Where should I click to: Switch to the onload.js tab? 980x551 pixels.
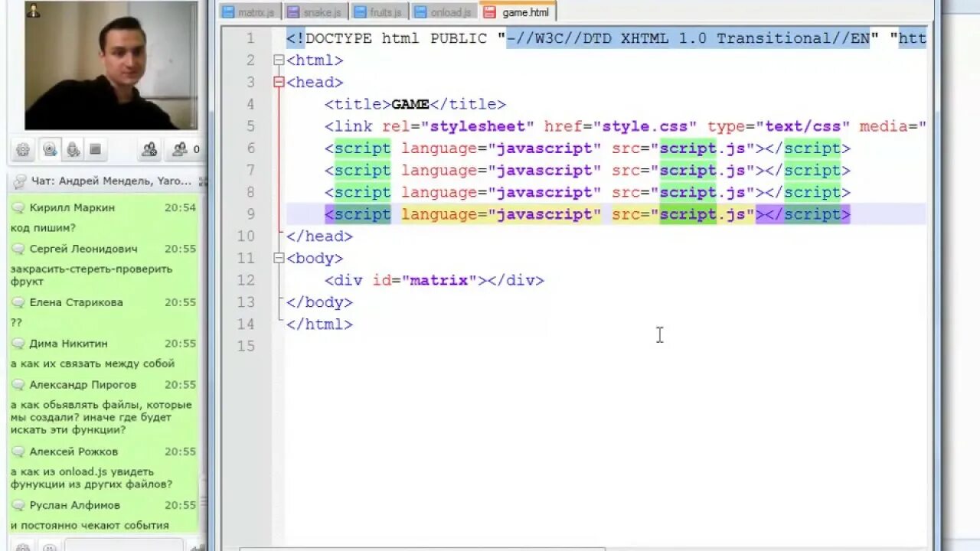point(443,12)
